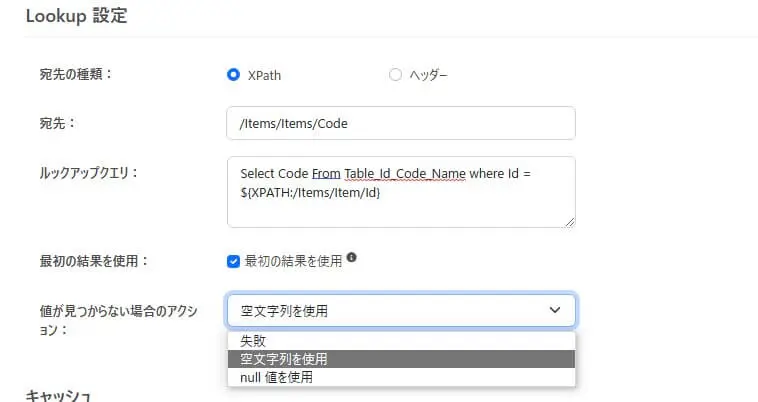Viewport: 758px width, 402px height.
Task: Click the ${XPATH:/Items/Item/Id} text in the query
Action: (x=310, y=192)
